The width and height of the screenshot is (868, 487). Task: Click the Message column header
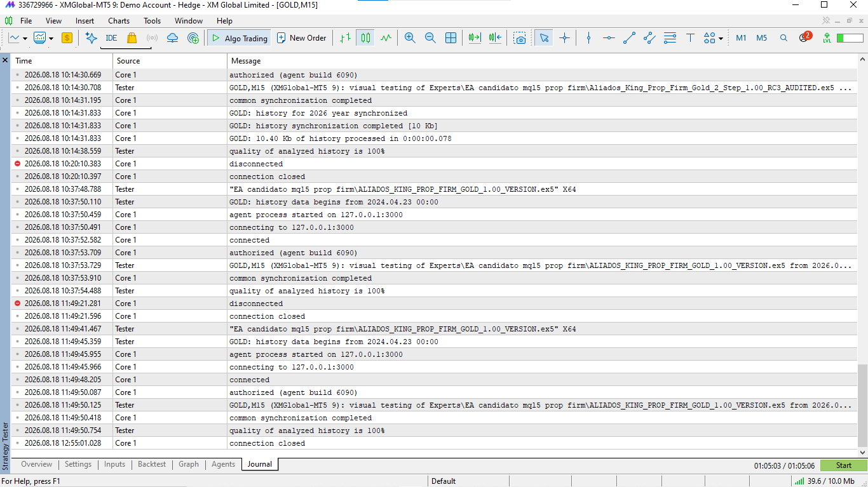coord(542,61)
